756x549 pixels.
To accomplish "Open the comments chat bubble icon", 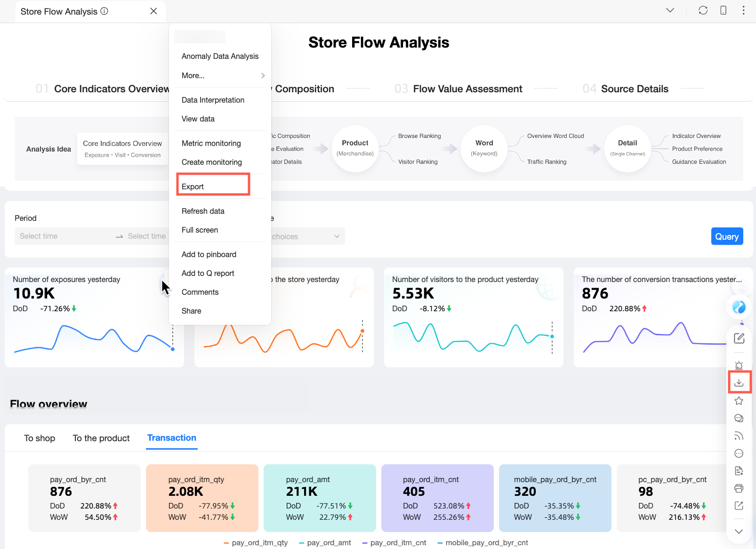I will (739, 418).
